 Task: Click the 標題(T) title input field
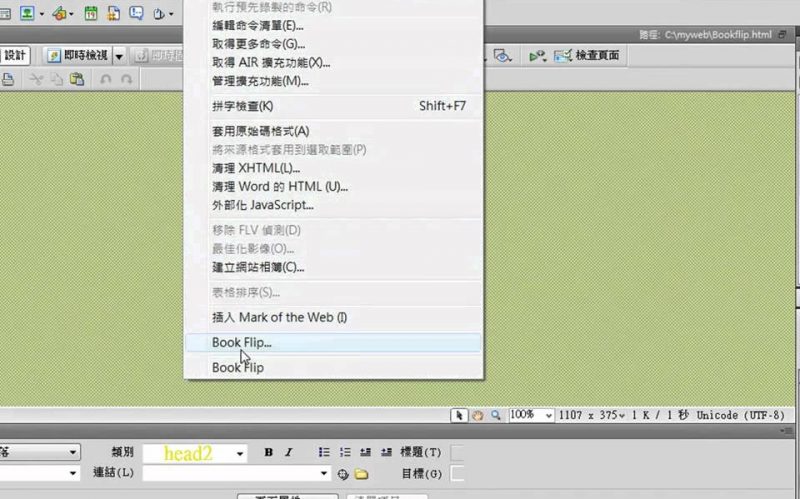pos(457,453)
